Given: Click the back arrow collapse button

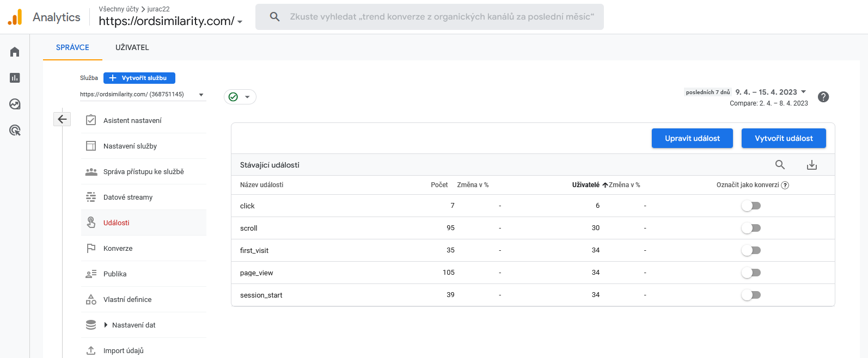Looking at the screenshot, I should (x=62, y=119).
